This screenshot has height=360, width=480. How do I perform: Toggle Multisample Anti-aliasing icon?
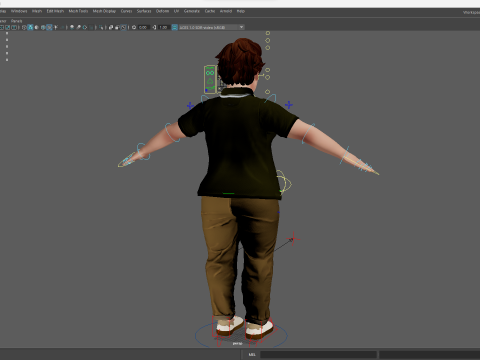click(x=85, y=27)
